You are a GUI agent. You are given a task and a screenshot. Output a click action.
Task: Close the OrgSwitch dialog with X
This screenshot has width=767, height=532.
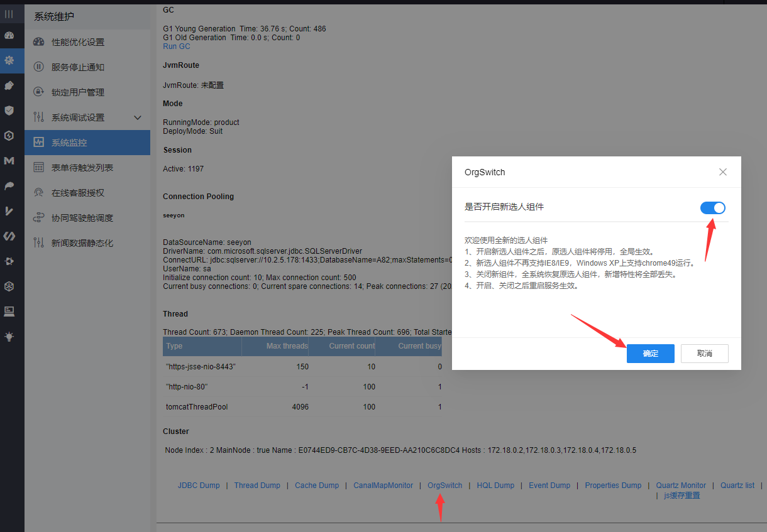[723, 172]
